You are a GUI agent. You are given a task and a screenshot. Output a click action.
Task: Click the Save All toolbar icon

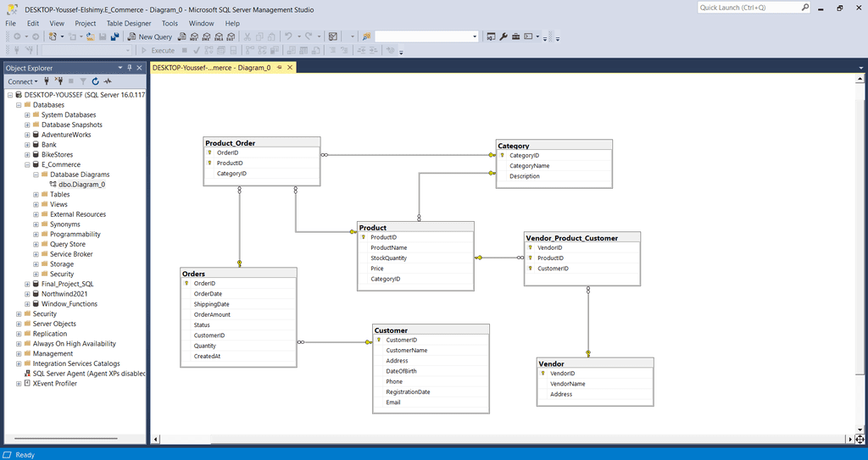tap(114, 37)
